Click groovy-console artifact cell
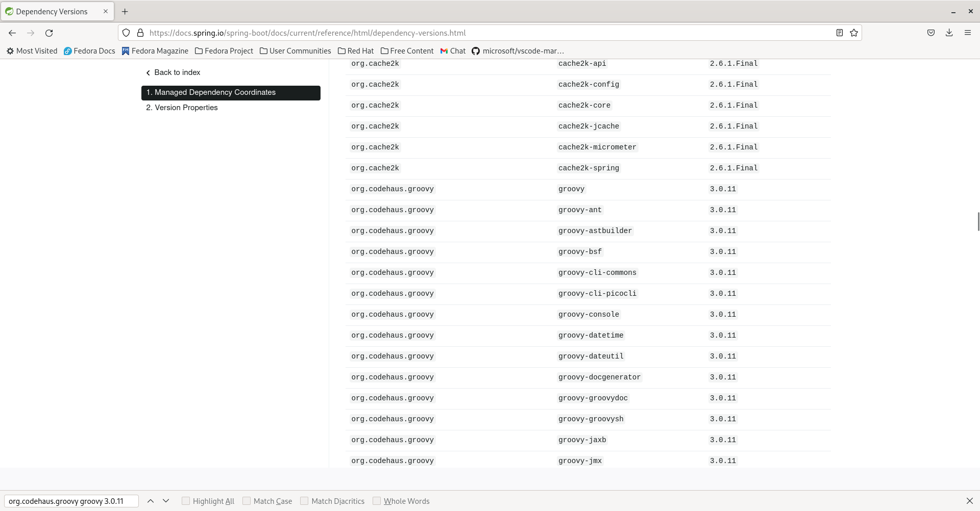Viewport: 980px width, 511px height. (x=589, y=315)
